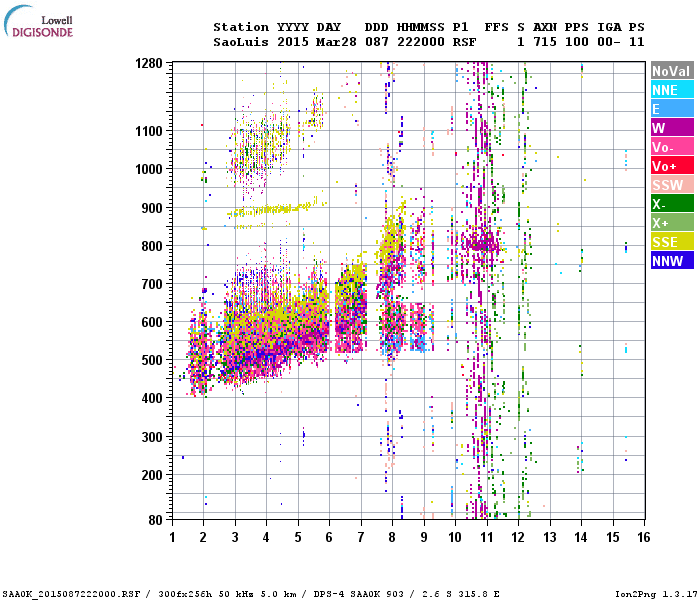Click the 1100 height axis label
The height and width of the screenshot is (600, 700).
[149, 131]
